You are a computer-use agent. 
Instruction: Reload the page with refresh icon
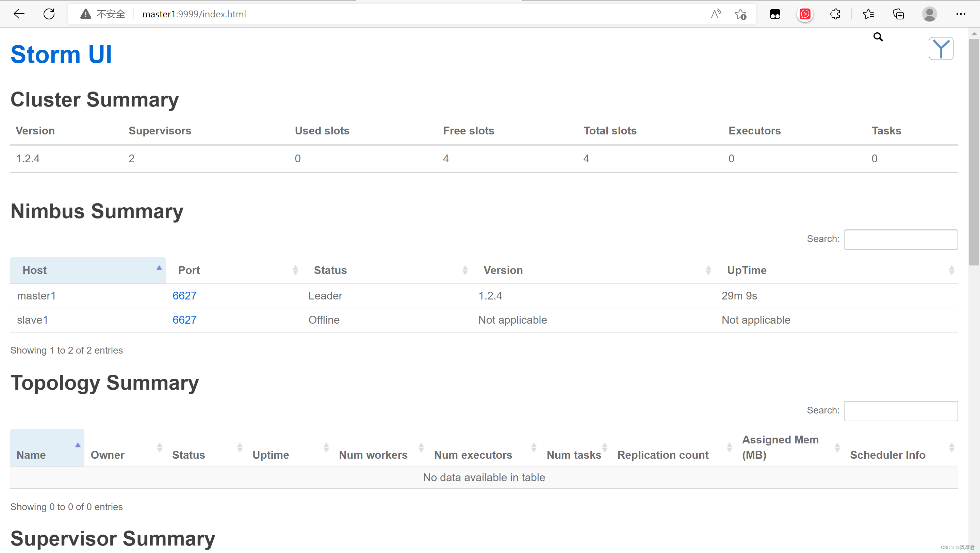click(49, 14)
